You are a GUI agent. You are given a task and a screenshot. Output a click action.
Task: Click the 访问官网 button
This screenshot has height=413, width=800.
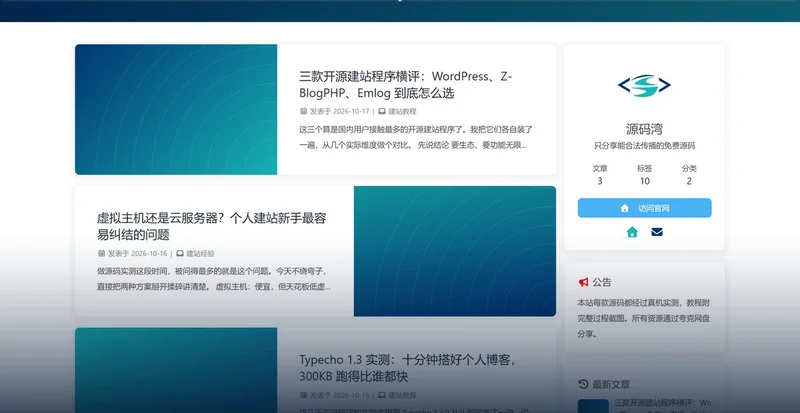point(644,208)
